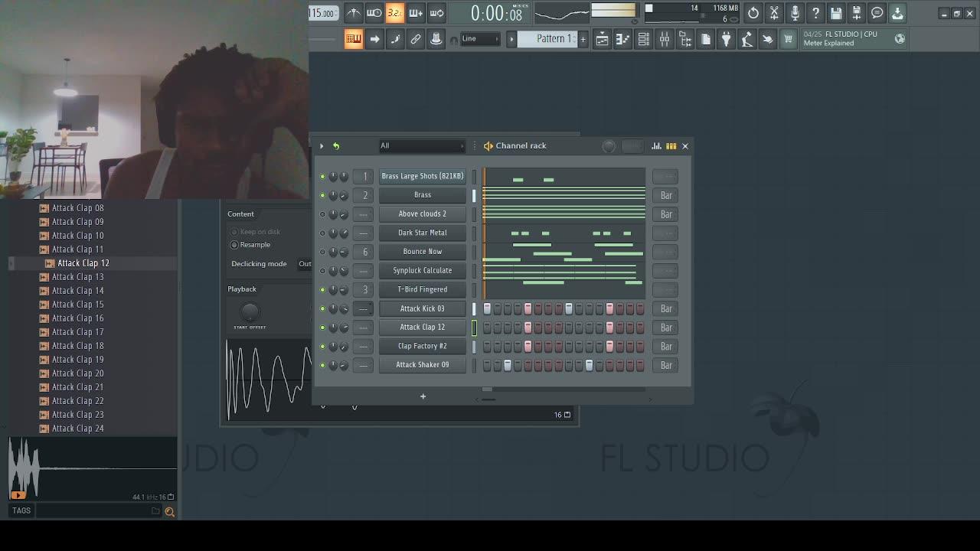Toggle typing keyboard to piano icon
This screenshot has width=980, height=551.
pyautogui.click(x=353, y=39)
